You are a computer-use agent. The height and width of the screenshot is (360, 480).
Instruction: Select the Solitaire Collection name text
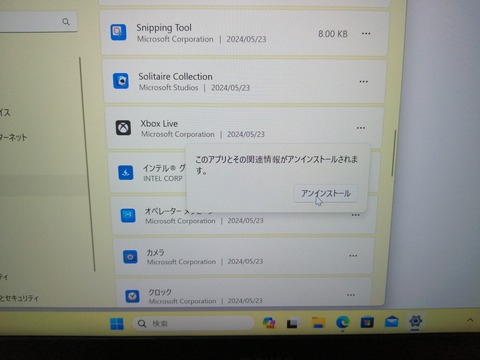(175, 77)
